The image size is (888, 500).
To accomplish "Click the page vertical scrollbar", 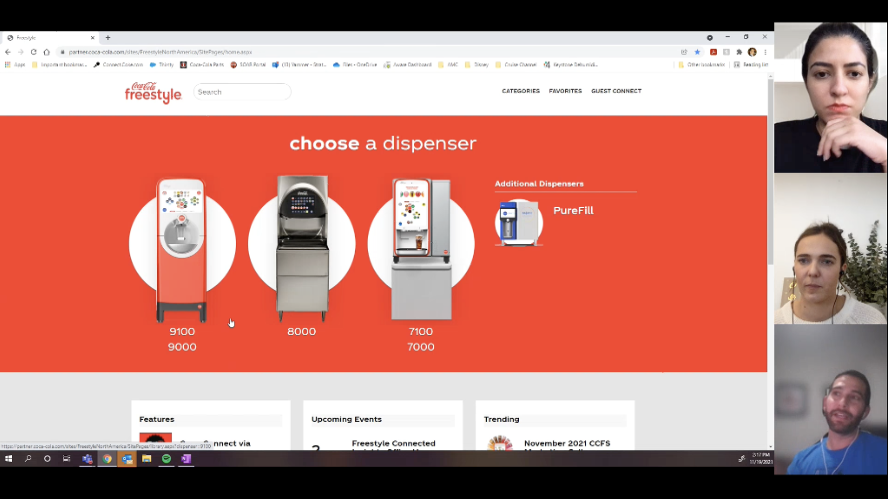I will pos(770,172).
